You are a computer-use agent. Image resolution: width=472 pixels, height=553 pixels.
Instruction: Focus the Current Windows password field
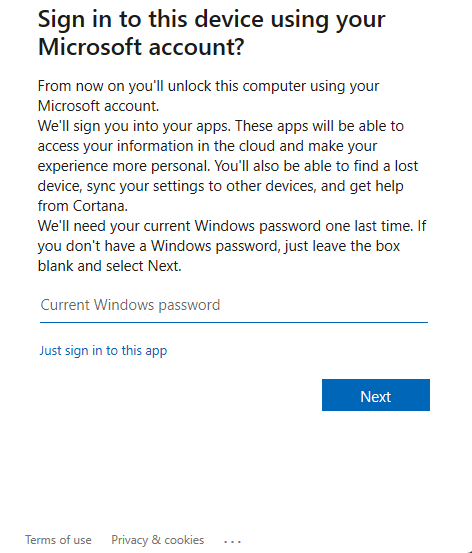coord(234,305)
